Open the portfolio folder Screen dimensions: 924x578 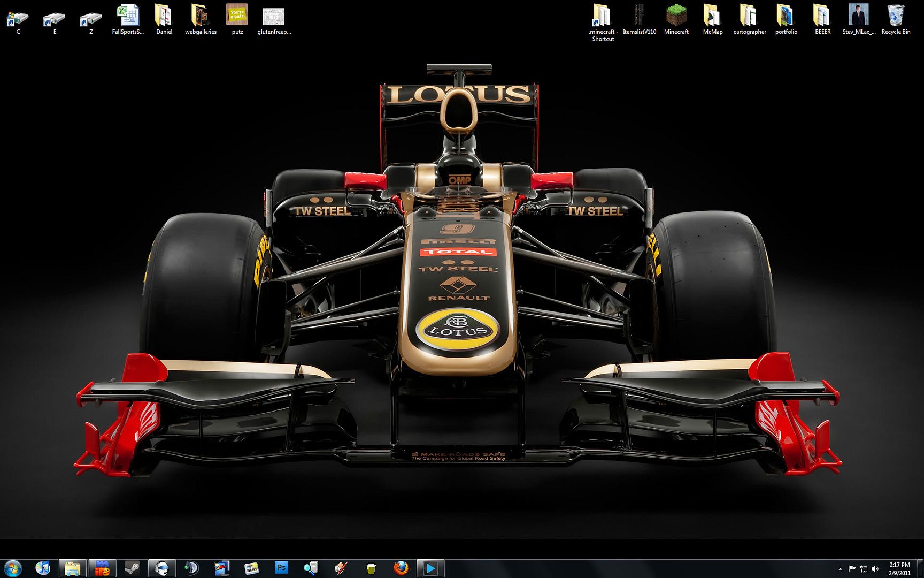coord(786,20)
